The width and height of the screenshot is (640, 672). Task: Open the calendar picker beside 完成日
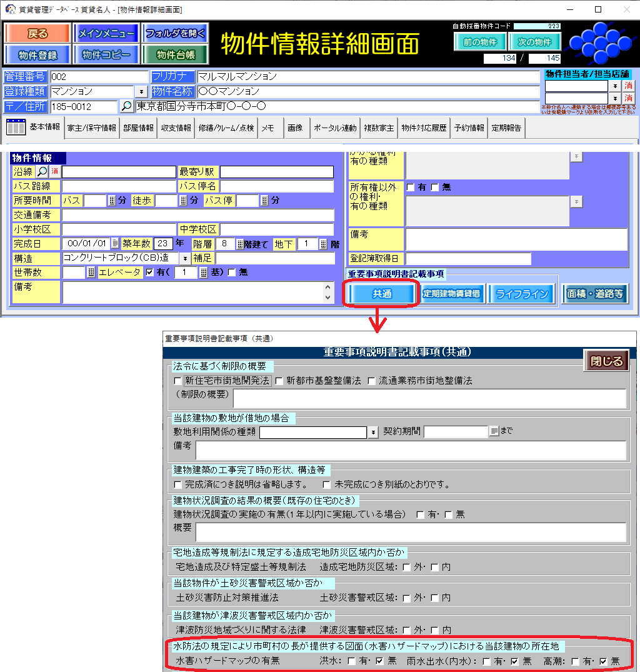115,244
